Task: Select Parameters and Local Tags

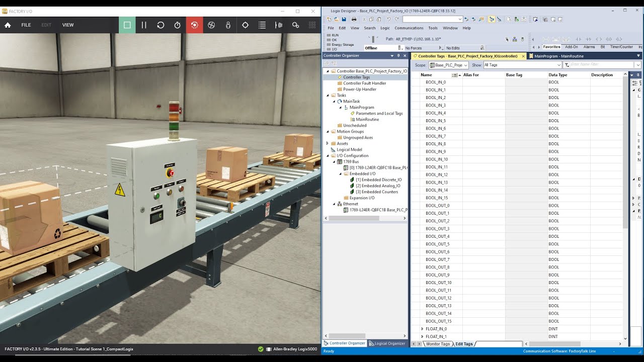Action: click(379, 114)
